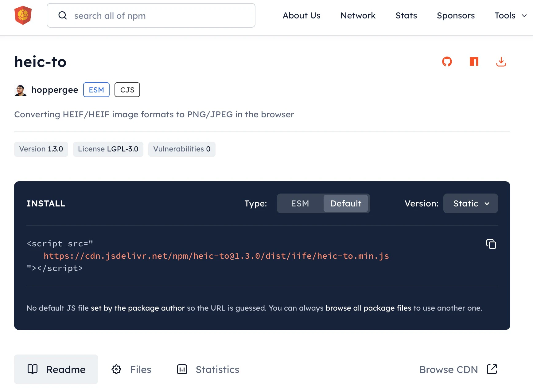This screenshot has width=533, height=392.
Task: Open the Static version dropdown
Action: pyautogui.click(x=471, y=203)
